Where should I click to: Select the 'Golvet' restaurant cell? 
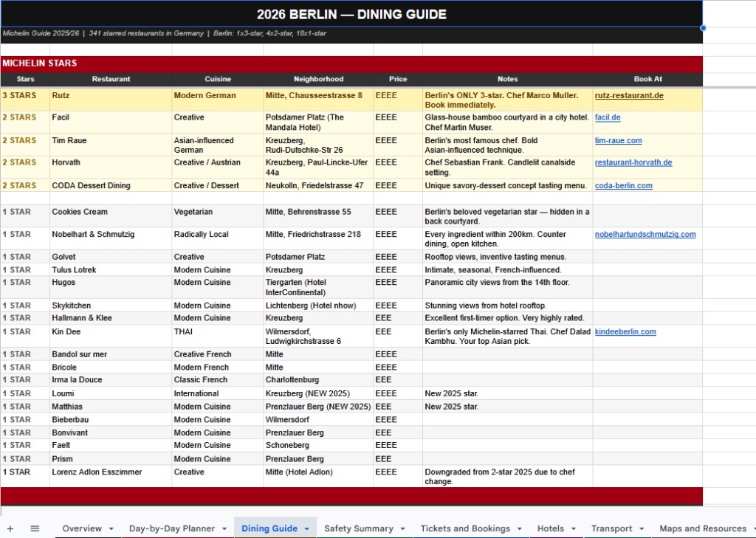click(x=111, y=257)
